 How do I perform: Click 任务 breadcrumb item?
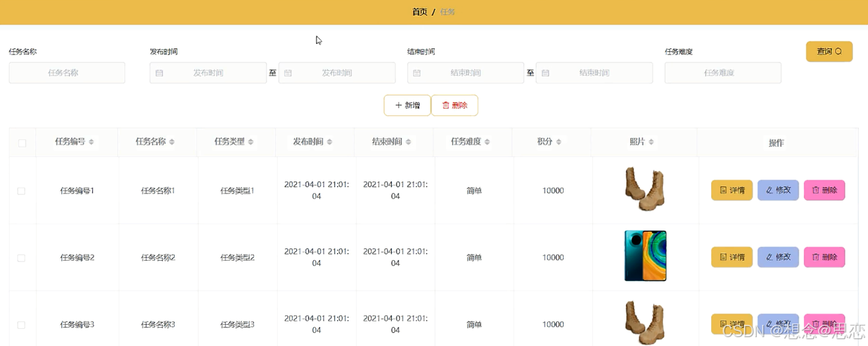coord(448,12)
